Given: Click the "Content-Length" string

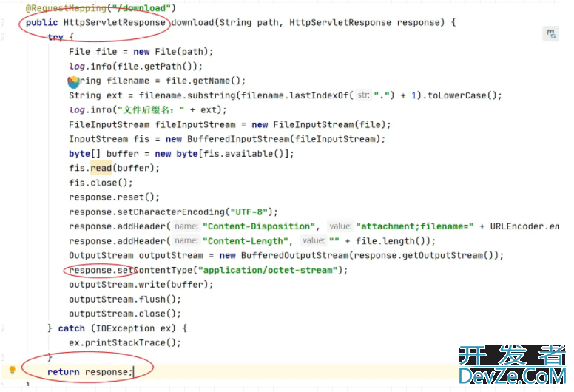Looking at the screenshot, I should click(246, 241).
